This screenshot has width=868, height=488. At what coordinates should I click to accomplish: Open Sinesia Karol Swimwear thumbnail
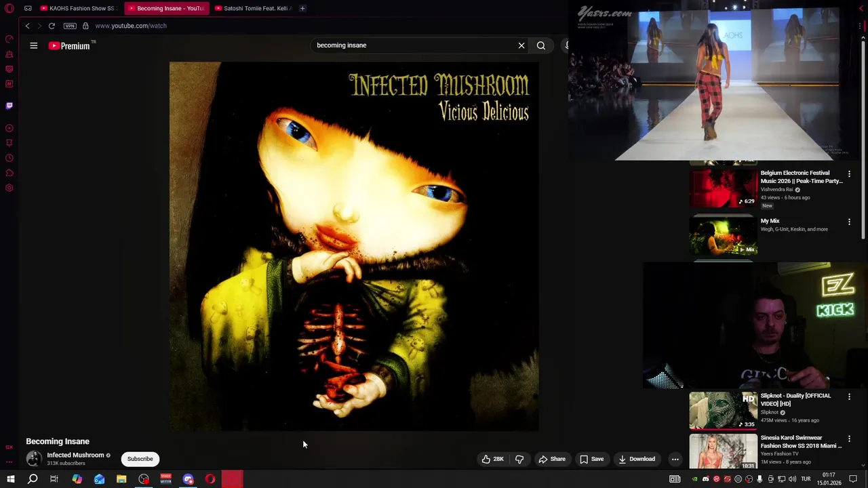[724, 451]
